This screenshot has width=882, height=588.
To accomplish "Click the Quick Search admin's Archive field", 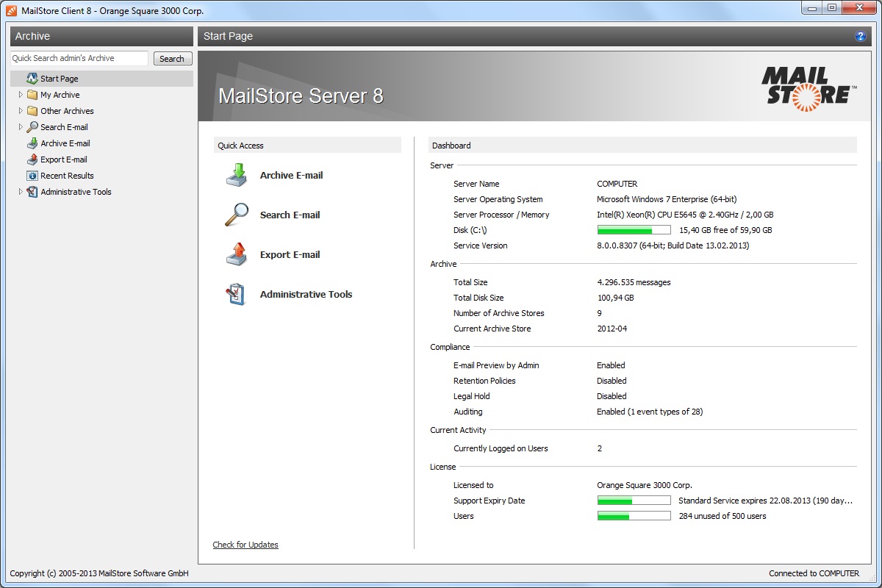I will click(x=79, y=58).
